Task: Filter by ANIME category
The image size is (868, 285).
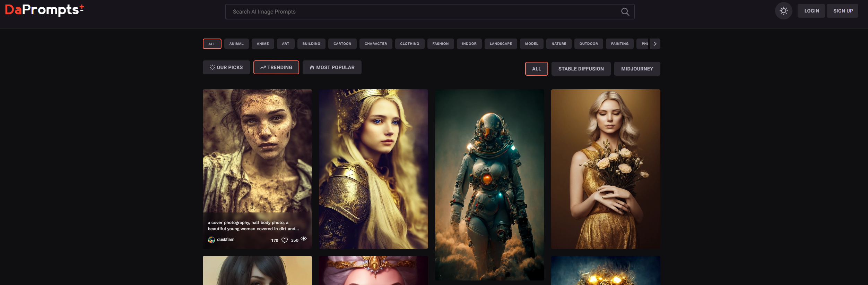Action: 263,44
